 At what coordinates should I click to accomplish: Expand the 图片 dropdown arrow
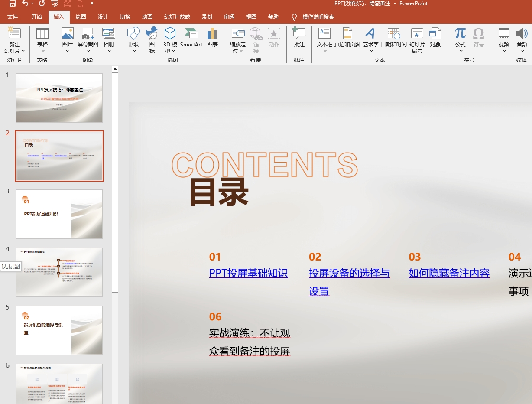point(68,51)
